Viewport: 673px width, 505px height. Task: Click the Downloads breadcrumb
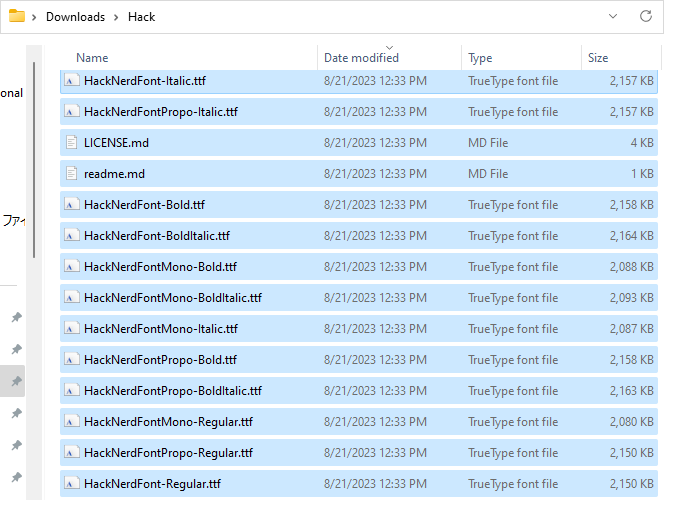76,17
